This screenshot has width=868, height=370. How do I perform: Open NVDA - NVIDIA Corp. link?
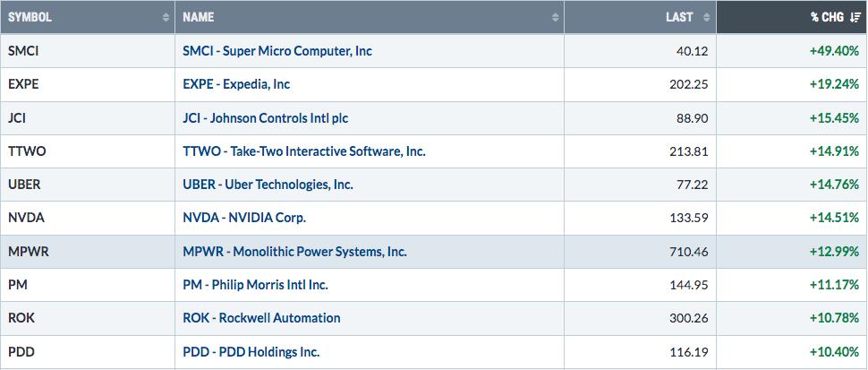click(244, 218)
